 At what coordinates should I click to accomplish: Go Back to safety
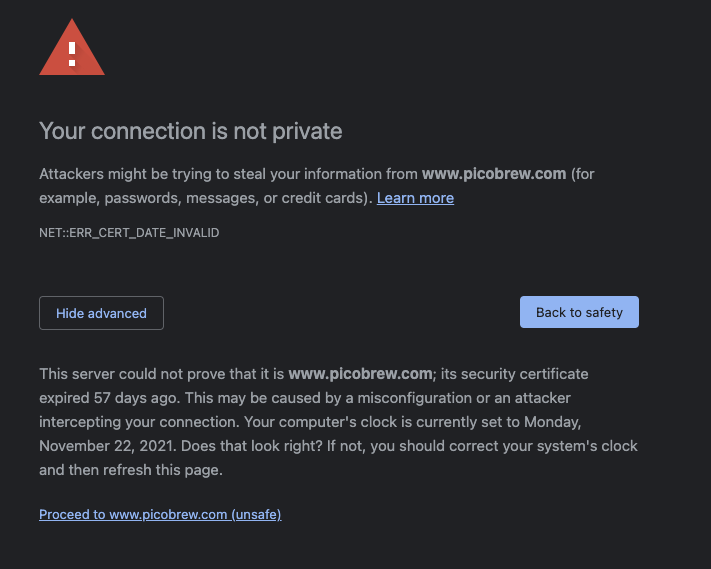click(579, 312)
